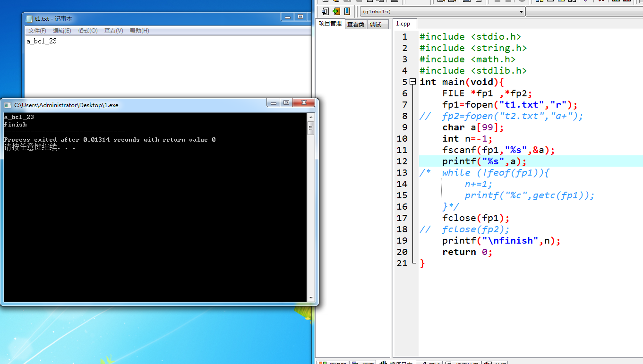The height and width of the screenshot is (364, 643).
Task: Minimize the 1.exe console window
Action: tap(273, 102)
